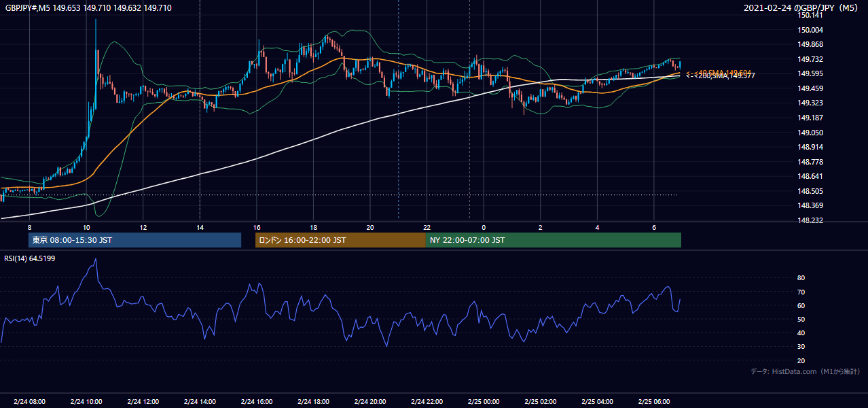Screen dimensions: 868x408
Task: Click the 2/24 18:00 date label
Action: [313, 402]
